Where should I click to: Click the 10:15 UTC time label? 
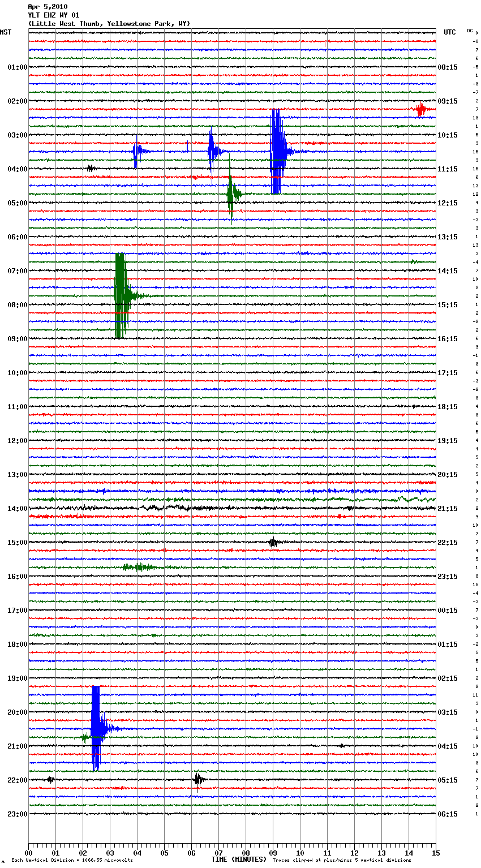click(x=448, y=135)
